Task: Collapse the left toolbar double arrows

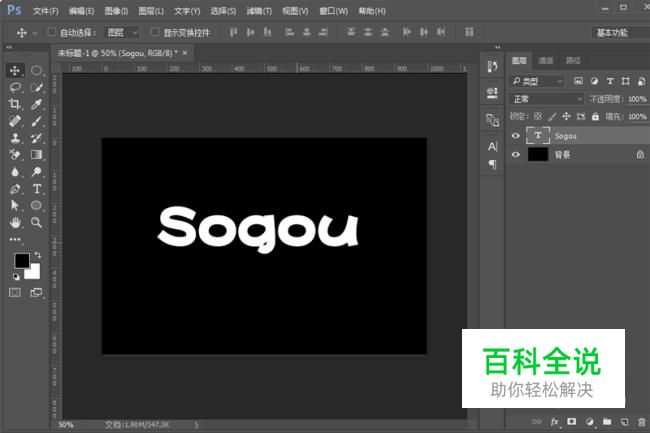Action: (x=9, y=47)
